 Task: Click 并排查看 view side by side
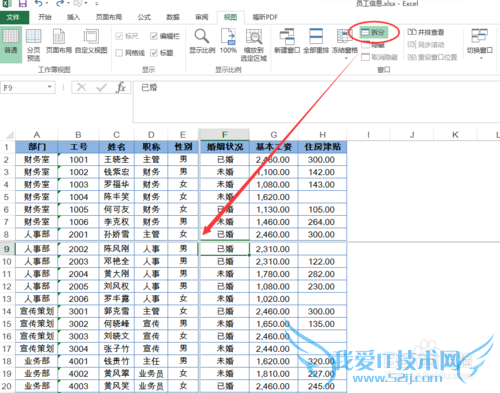426,32
